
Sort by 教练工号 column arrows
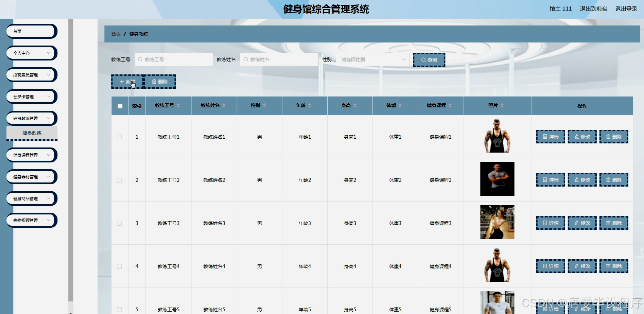[178, 106]
